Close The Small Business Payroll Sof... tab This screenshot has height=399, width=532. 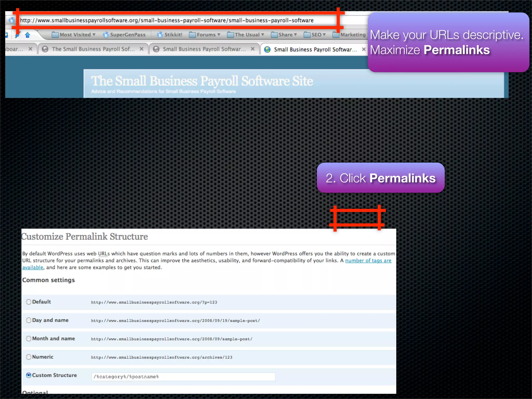(142, 49)
